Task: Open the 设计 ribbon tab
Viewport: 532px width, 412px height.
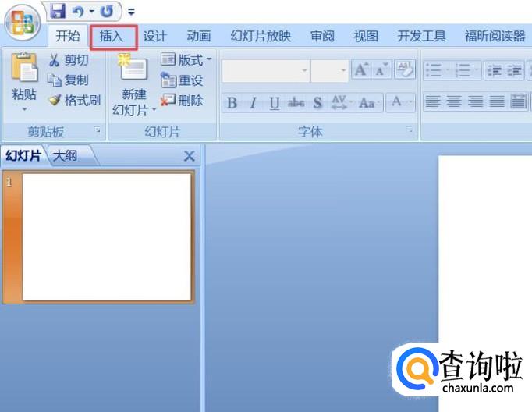Action: 155,36
